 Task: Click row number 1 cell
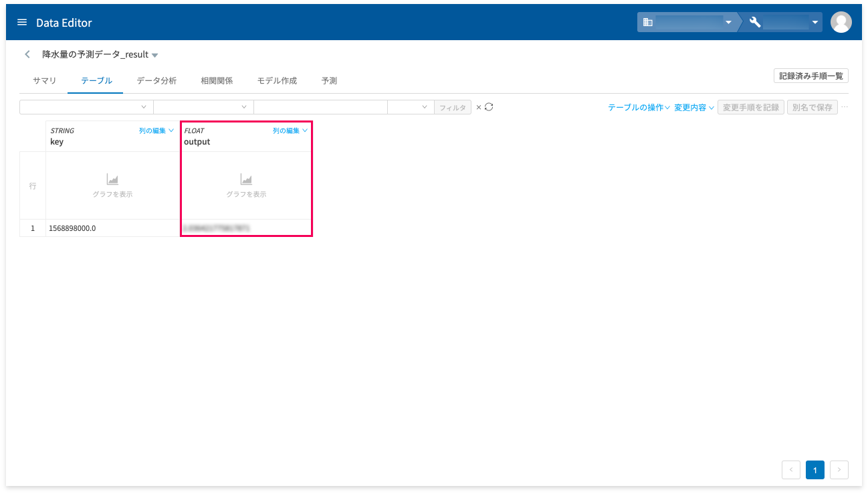click(x=33, y=228)
